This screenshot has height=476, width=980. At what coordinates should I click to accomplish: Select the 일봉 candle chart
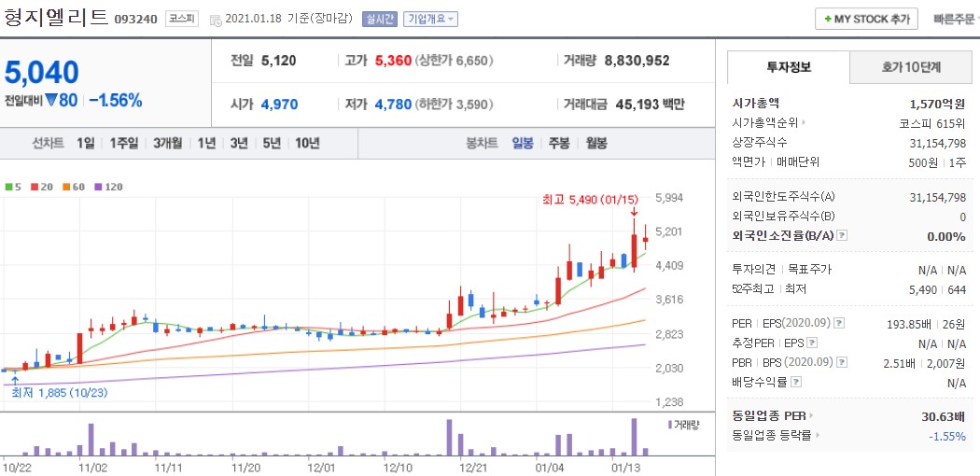tap(523, 143)
